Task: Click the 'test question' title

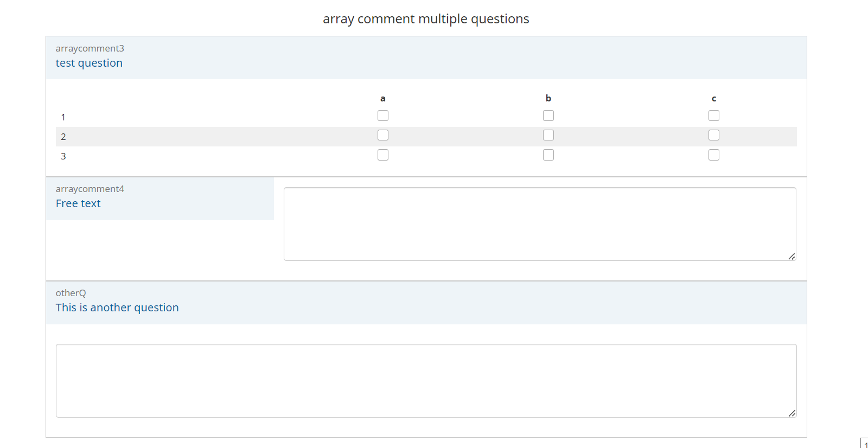Action: click(89, 63)
